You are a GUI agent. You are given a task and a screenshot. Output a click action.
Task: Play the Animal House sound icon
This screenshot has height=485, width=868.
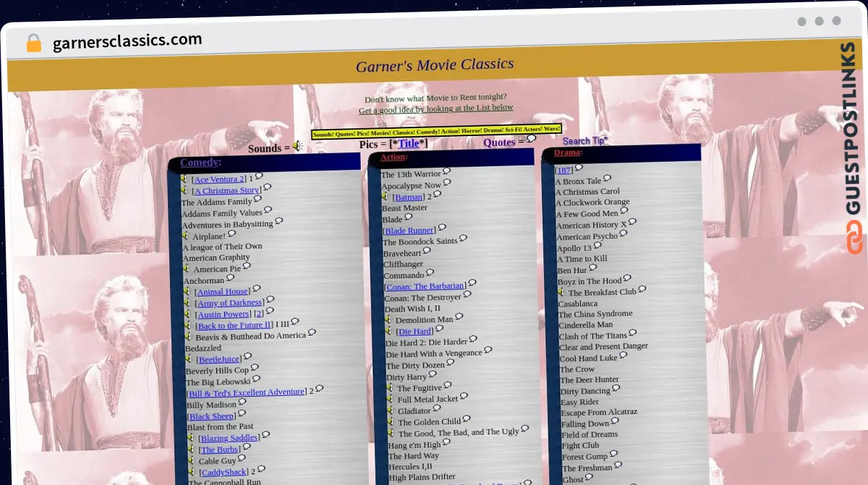[x=187, y=291]
